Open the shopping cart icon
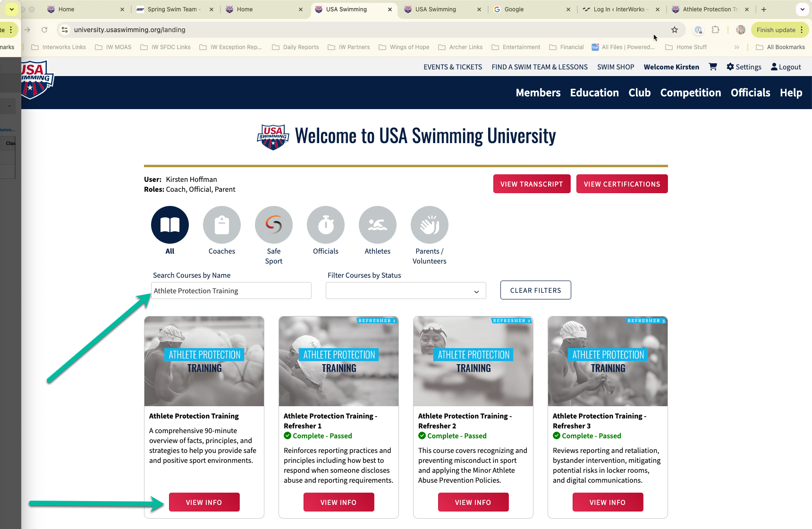 pyautogui.click(x=713, y=67)
